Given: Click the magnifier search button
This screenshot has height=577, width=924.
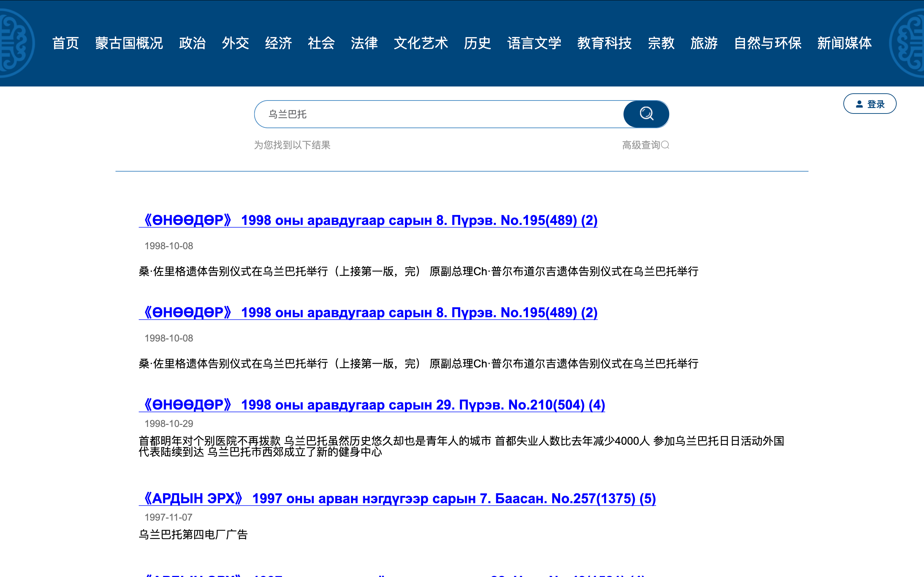Looking at the screenshot, I should 646,114.
